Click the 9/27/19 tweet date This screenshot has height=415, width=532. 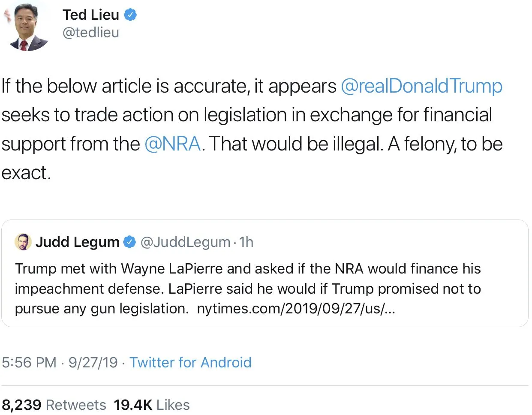point(93,363)
